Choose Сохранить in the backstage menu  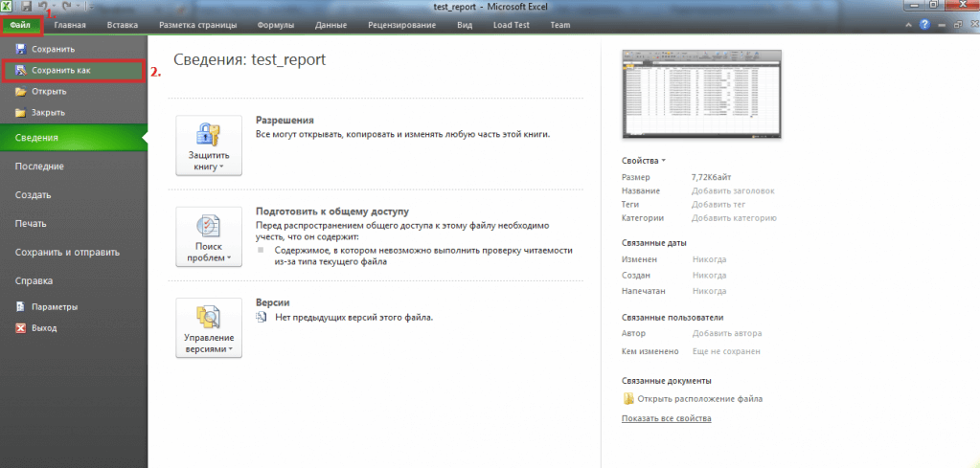pyautogui.click(x=74, y=50)
